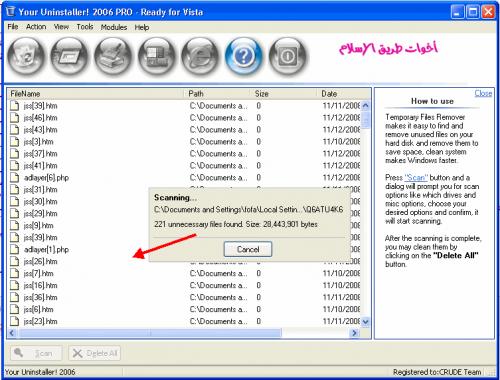The image size is (500, 380).
Task: Click the power exit toolbar icon
Action: pyautogui.click(x=287, y=56)
